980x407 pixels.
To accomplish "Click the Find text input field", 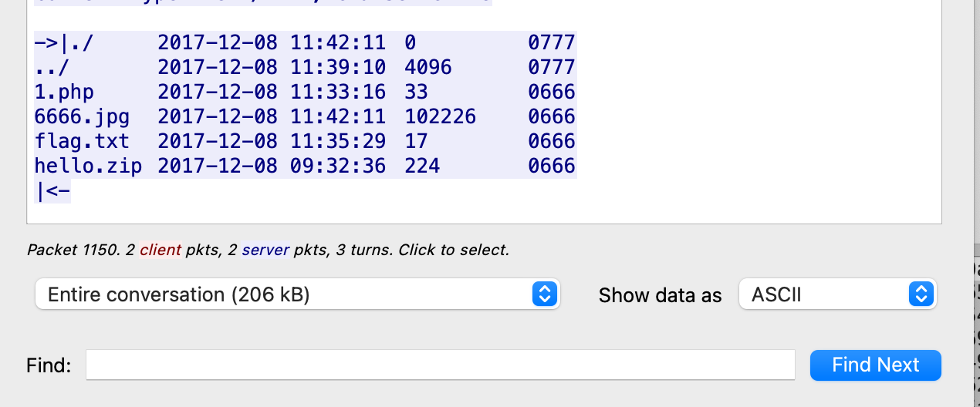I will point(440,365).
